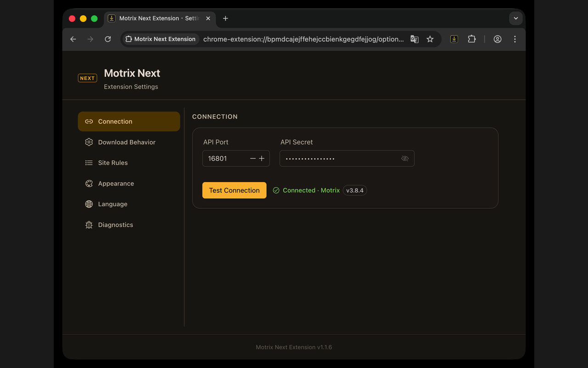Image resolution: width=588 pixels, height=368 pixels.
Task: Increase the API Port value
Action: [262, 159]
